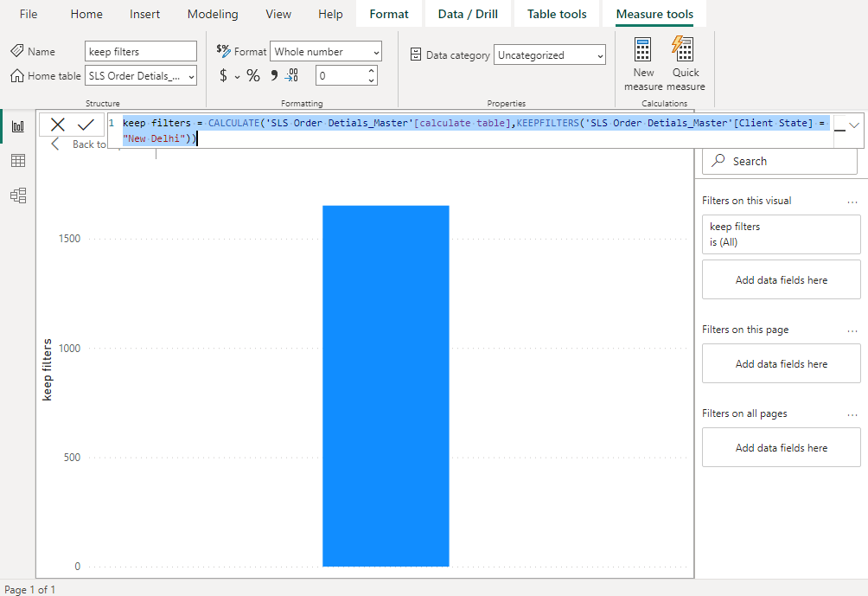Switch to the Format tab

(x=388, y=14)
